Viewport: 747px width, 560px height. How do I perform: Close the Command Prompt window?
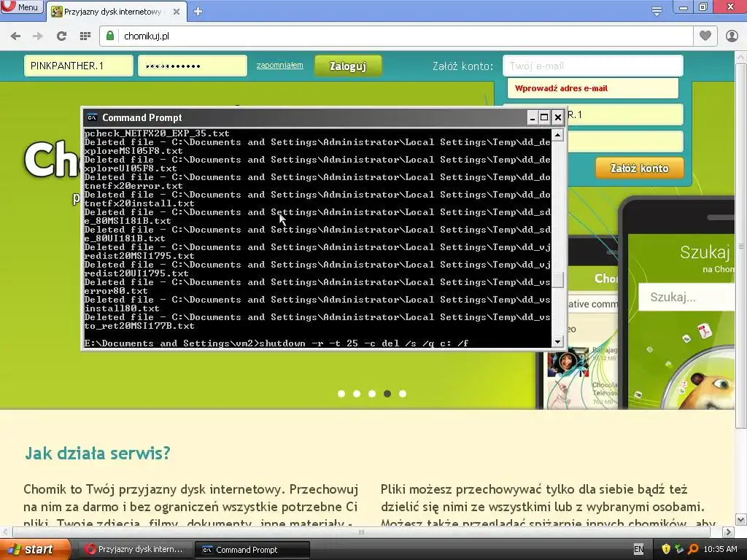[x=558, y=117]
